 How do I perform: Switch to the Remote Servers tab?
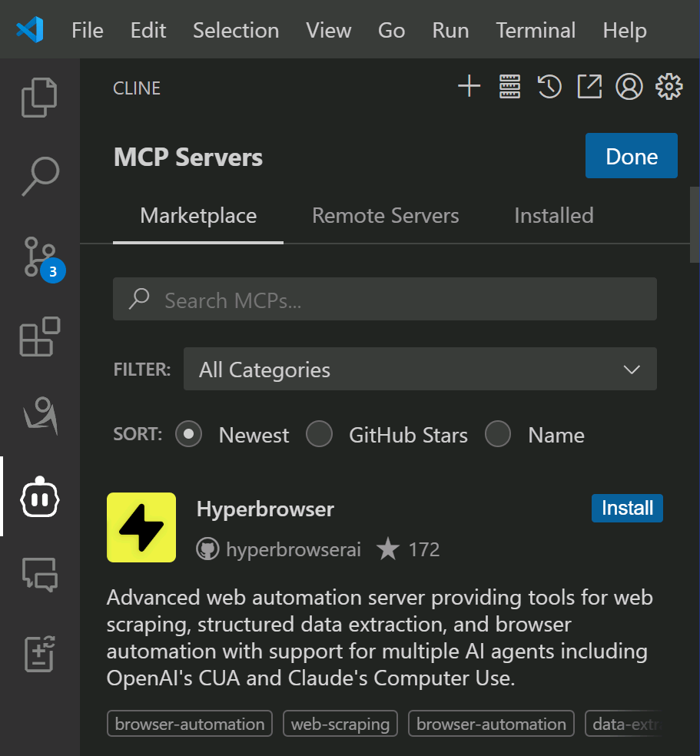(385, 216)
